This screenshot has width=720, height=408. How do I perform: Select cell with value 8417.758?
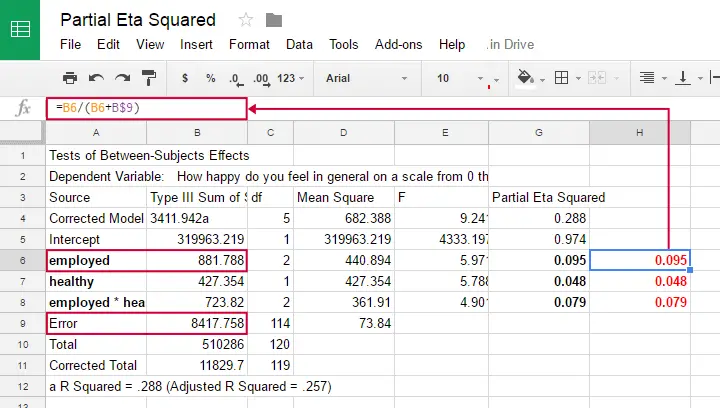click(x=197, y=324)
